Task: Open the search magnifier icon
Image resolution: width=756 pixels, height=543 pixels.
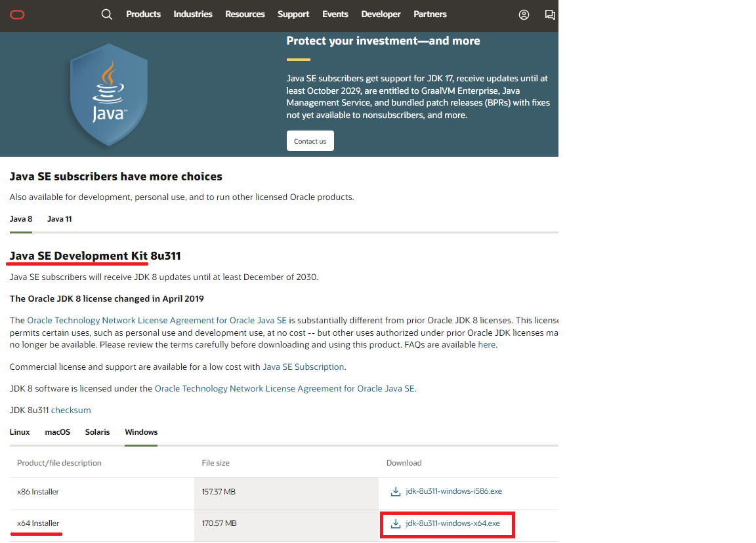Action: [106, 14]
